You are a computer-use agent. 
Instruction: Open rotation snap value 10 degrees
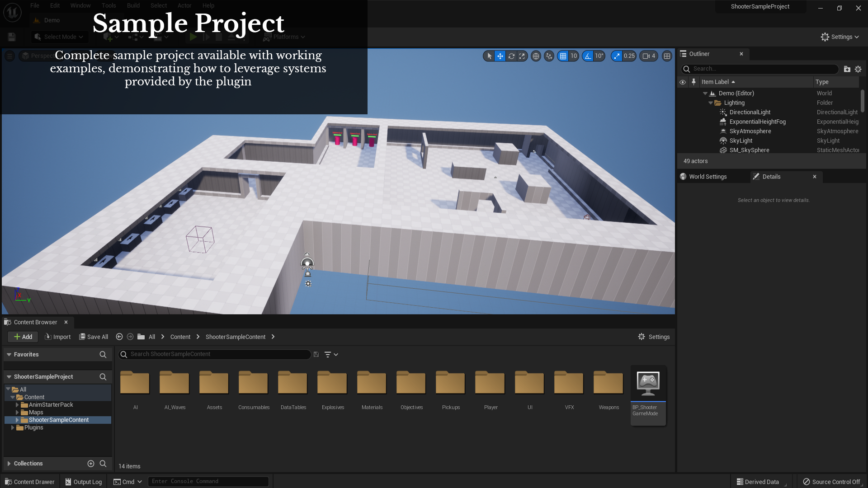[599, 56]
